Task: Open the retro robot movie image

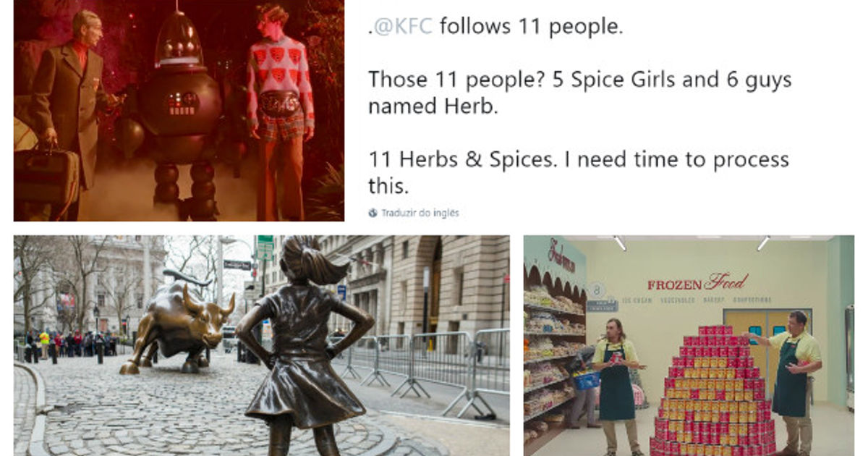Action: click(x=179, y=110)
